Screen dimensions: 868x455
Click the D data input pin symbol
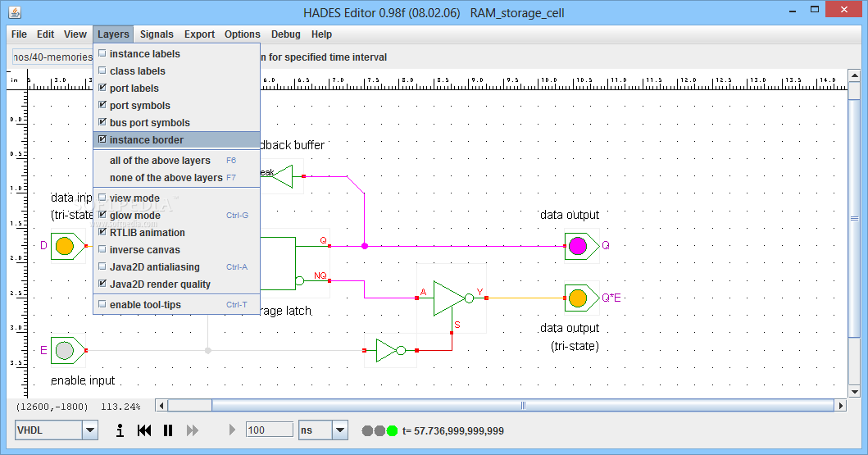point(69,246)
